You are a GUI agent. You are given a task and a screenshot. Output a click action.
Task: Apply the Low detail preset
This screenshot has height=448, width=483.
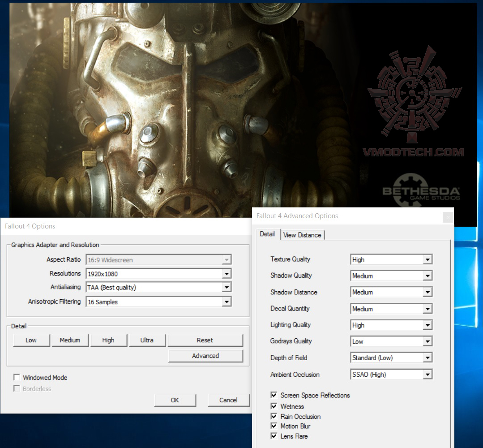(x=31, y=340)
